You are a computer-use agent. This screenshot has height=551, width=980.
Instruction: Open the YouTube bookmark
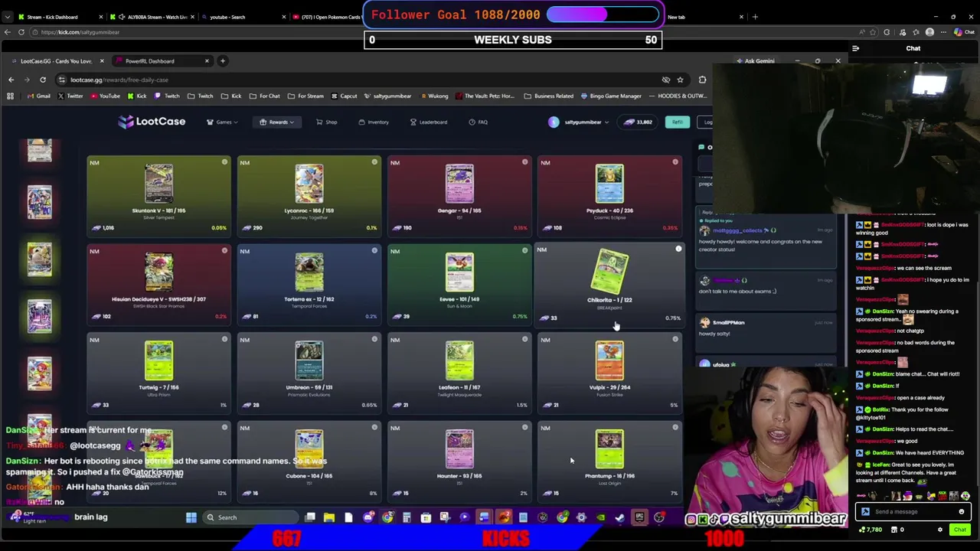pos(105,96)
